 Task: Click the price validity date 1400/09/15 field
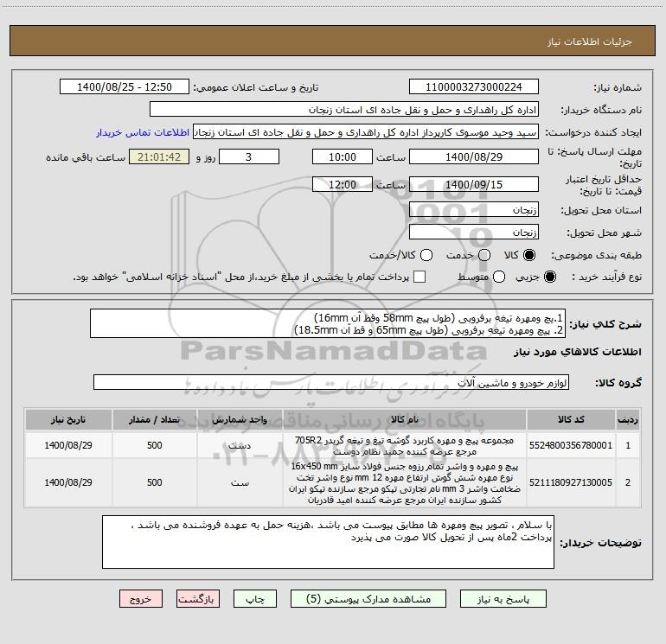coord(474,184)
